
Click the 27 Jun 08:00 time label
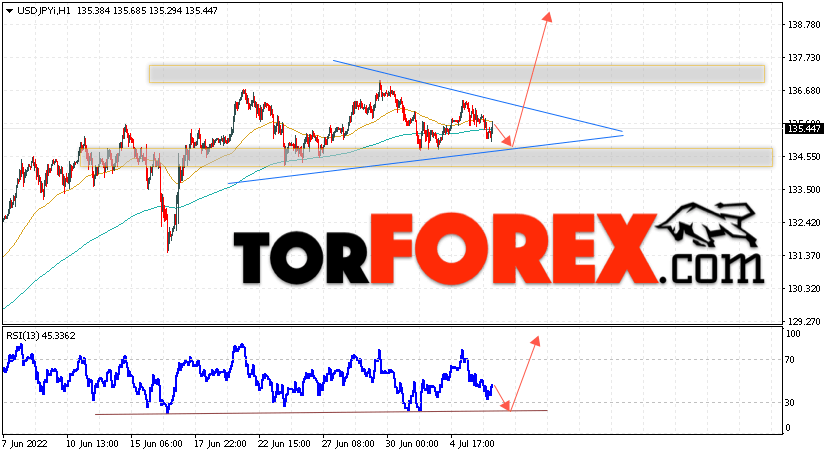pos(349,443)
